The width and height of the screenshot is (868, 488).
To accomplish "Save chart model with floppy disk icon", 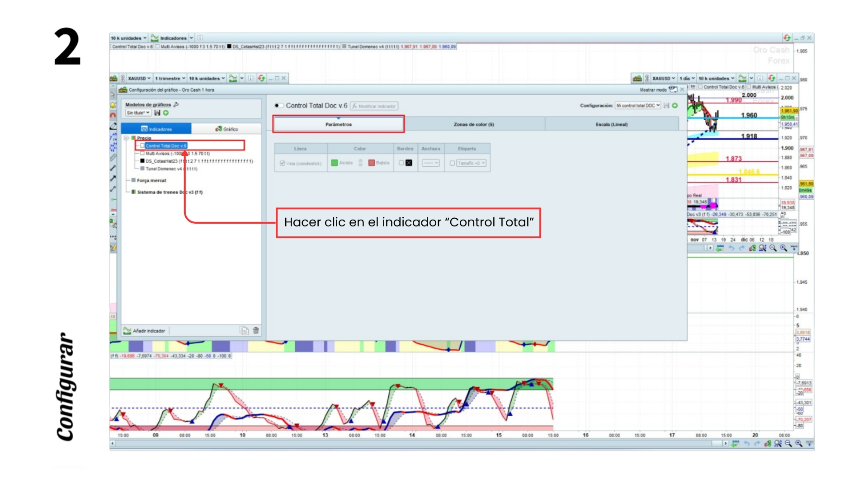I will click(x=157, y=113).
